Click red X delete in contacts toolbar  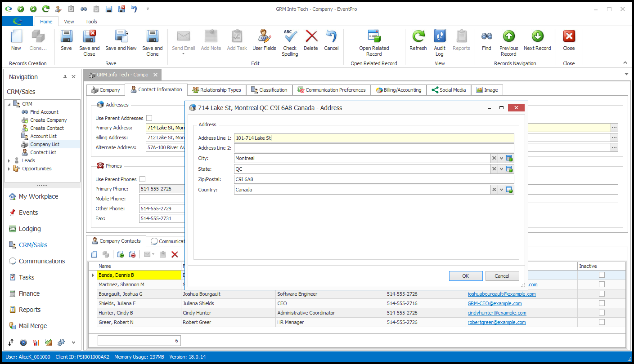pos(175,254)
